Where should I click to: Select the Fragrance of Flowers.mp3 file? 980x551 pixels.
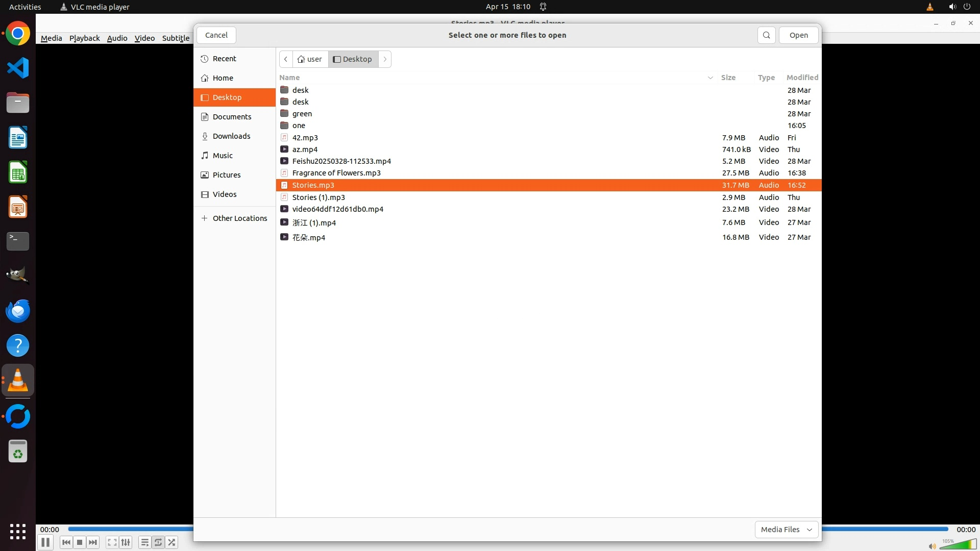pos(336,173)
